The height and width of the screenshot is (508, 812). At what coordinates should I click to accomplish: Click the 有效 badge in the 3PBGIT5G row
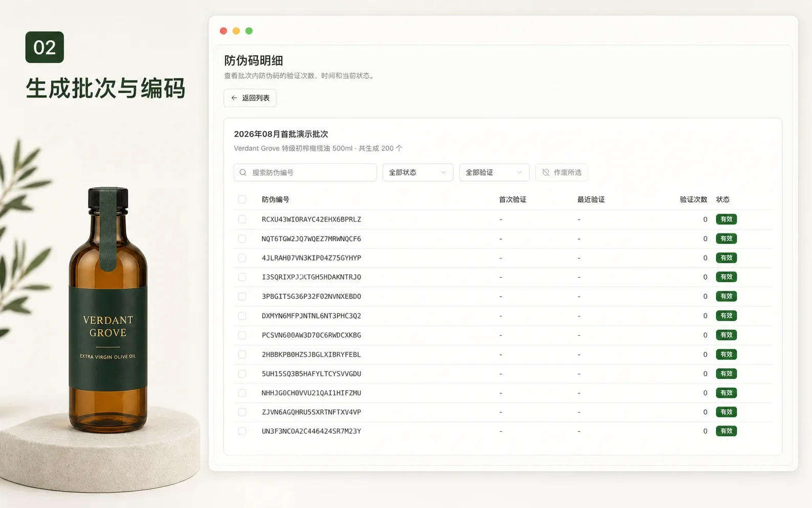[726, 297]
